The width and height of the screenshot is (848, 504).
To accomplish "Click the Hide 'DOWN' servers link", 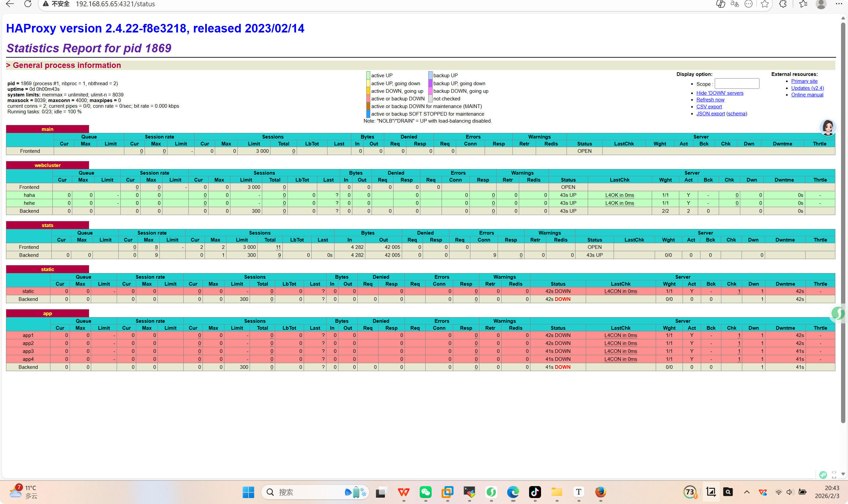I will coord(720,93).
